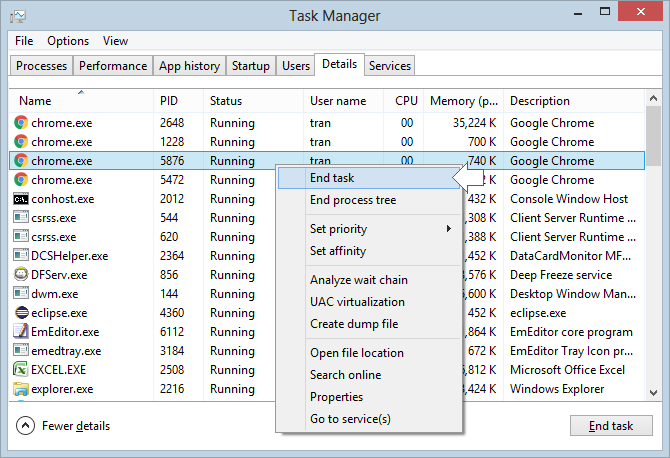Select the Details tab

[339, 64]
